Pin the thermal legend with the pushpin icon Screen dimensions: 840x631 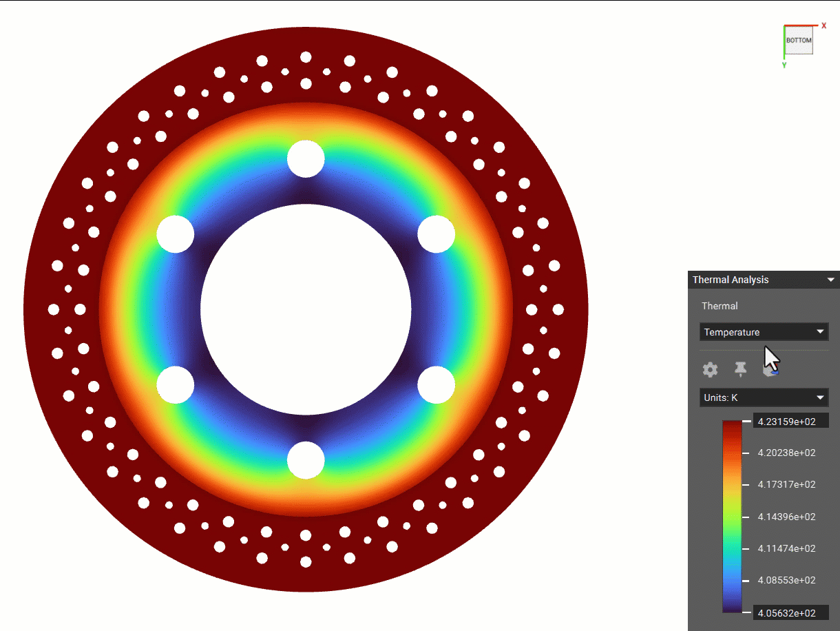click(740, 369)
